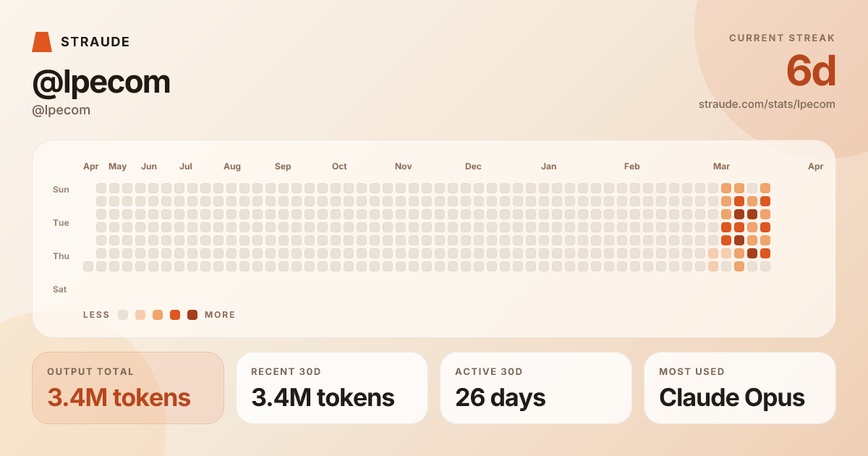Click the Recent 30D tokens card
The image size is (868, 456).
[x=332, y=388]
